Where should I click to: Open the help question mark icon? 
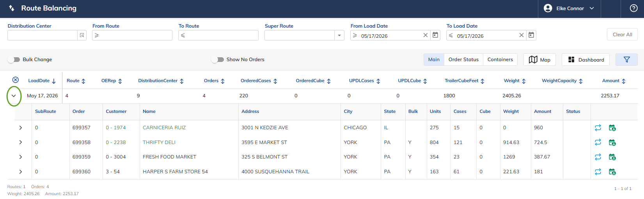pos(634,8)
